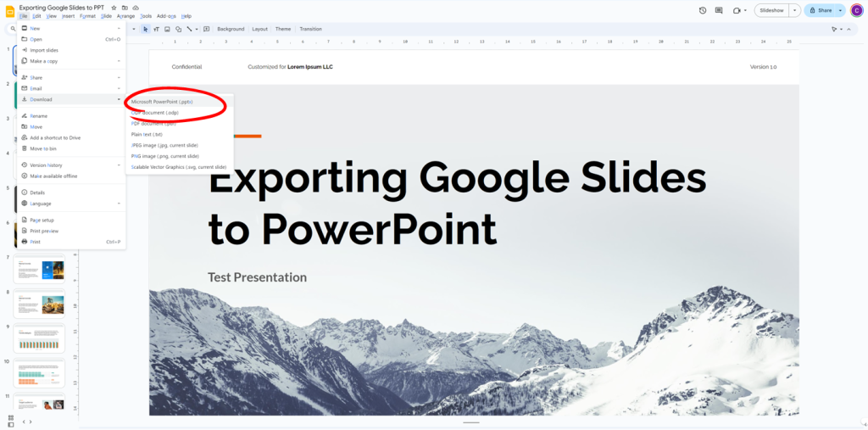The image size is (868, 430).
Task: Click the Slideshow button
Action: point(771,10)
